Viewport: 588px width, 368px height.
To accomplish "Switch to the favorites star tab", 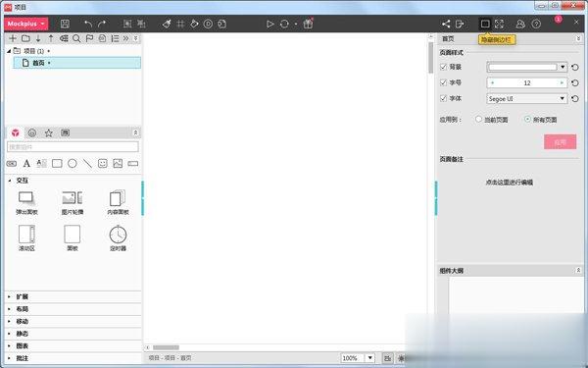I will coord(49,132).
